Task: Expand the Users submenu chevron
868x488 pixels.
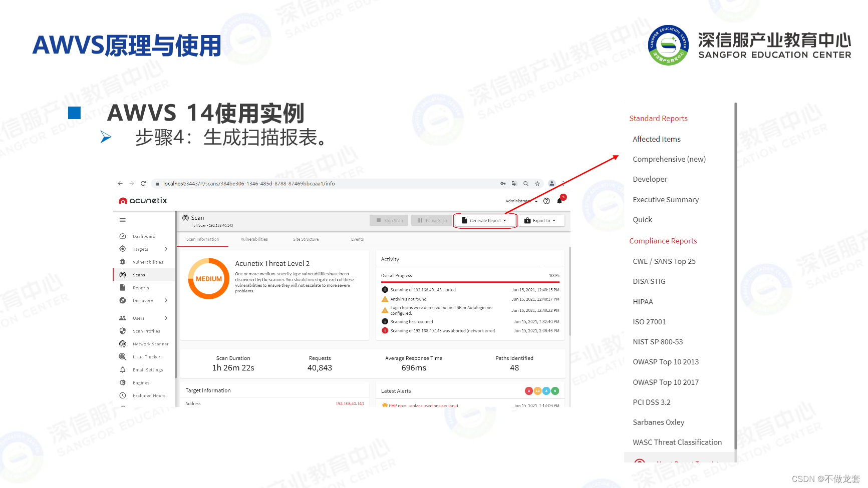Action: pyautogui.click(x=166, y=318)
